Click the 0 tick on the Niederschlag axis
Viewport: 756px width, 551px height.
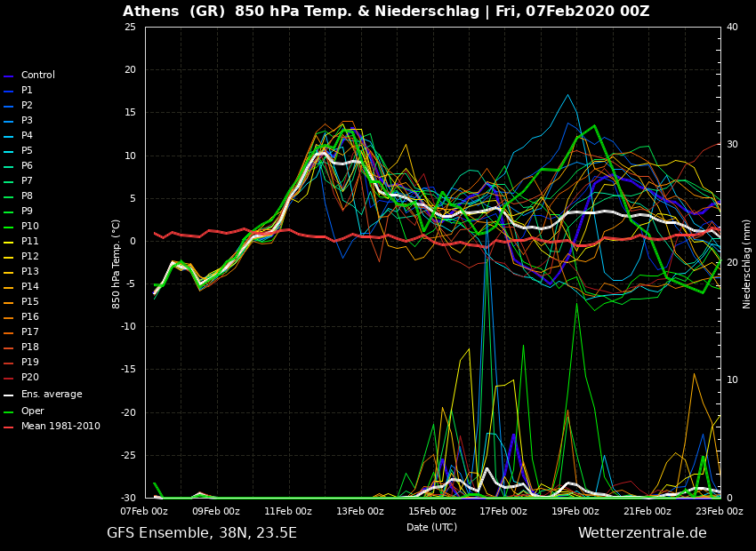(x=729, y=498)
